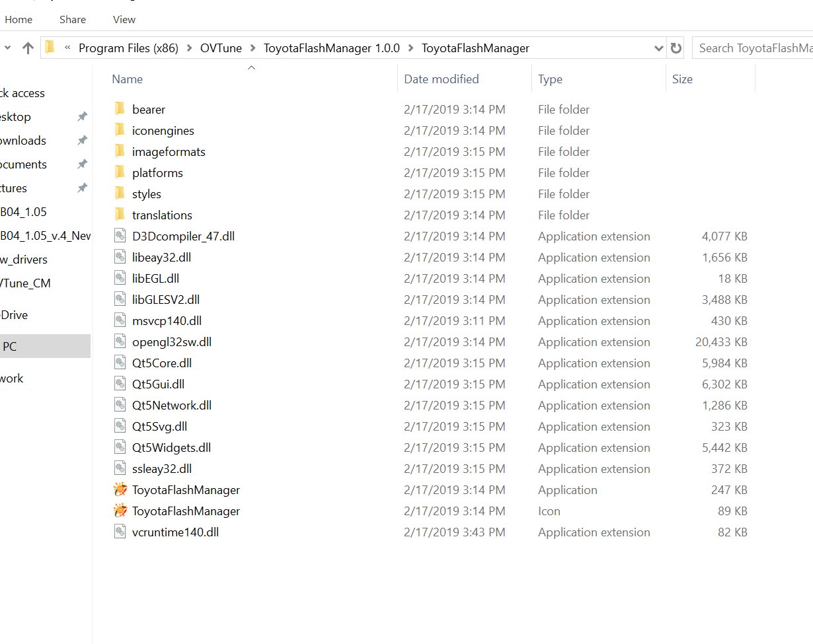The image size is (813, 644).
Task: Select Desktop in navigation pane
Action: coord(15,117)
